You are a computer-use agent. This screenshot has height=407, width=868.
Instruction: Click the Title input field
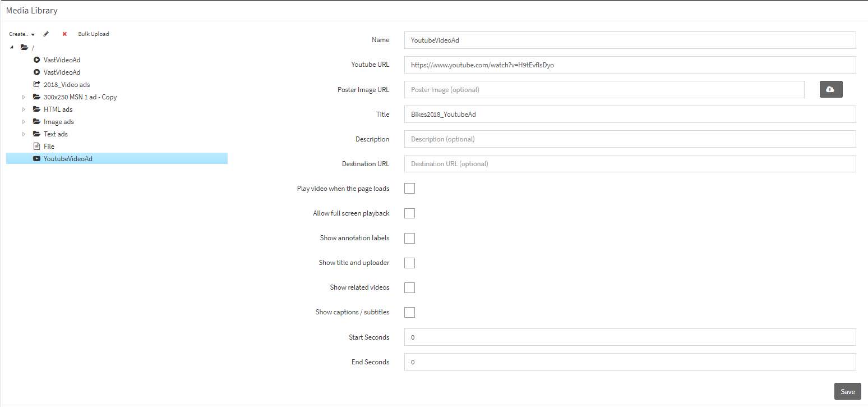[630, 115]
